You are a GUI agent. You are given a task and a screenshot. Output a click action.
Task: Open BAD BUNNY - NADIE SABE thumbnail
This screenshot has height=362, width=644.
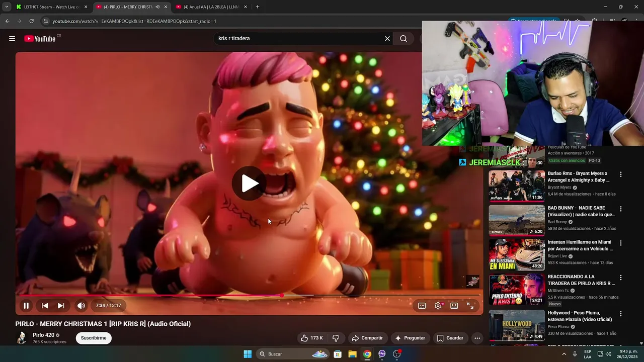point(517,220)
